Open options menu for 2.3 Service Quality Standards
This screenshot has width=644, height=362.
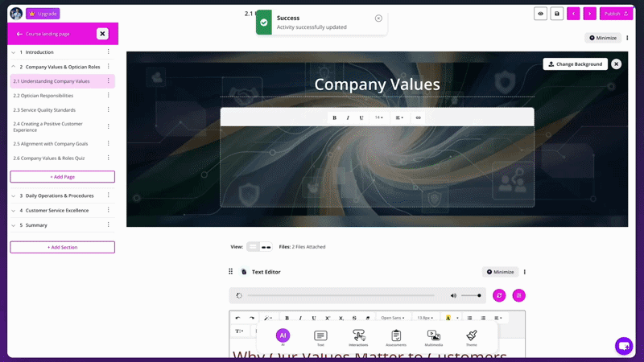(x=109, y=109)
